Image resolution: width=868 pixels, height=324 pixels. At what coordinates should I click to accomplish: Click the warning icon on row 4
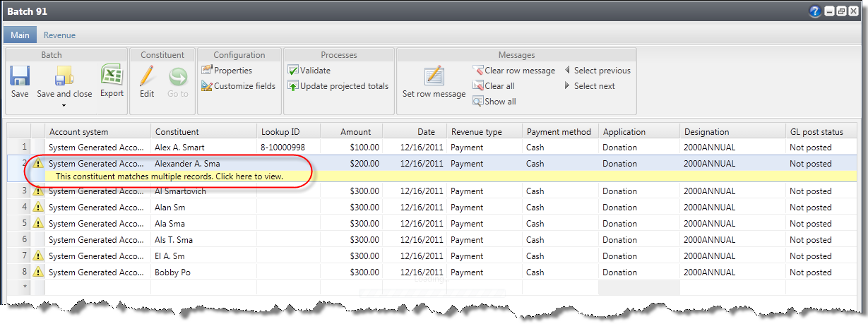point(38,208)
